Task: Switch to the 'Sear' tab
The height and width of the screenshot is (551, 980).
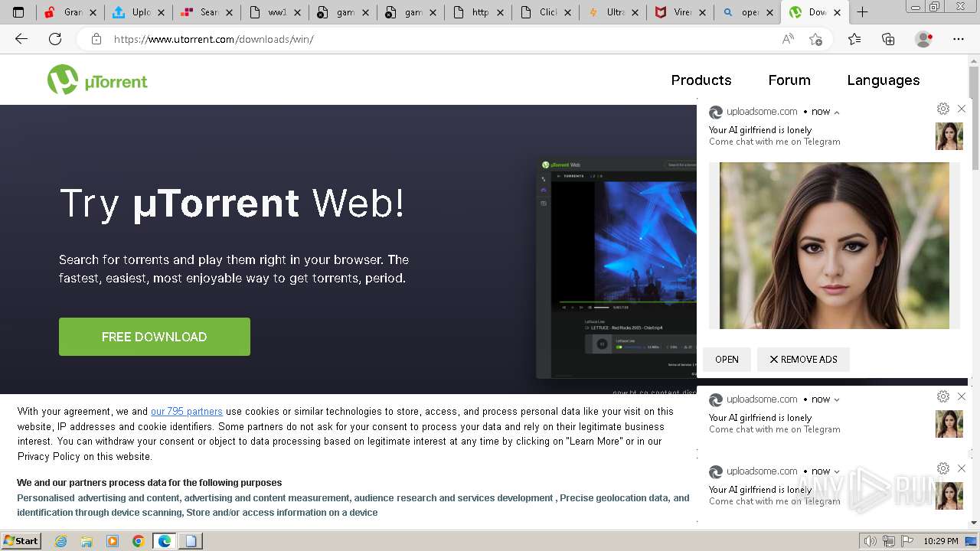Action: 205,12
